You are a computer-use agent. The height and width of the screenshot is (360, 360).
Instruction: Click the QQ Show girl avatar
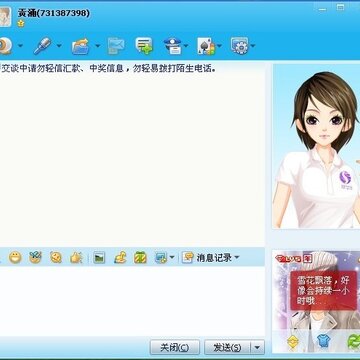pyautogui.click(x=317, y=147)
